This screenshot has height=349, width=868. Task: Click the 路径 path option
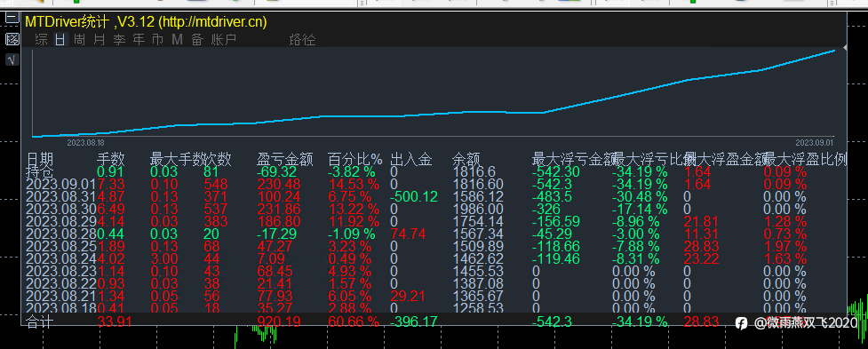[302, 40]
